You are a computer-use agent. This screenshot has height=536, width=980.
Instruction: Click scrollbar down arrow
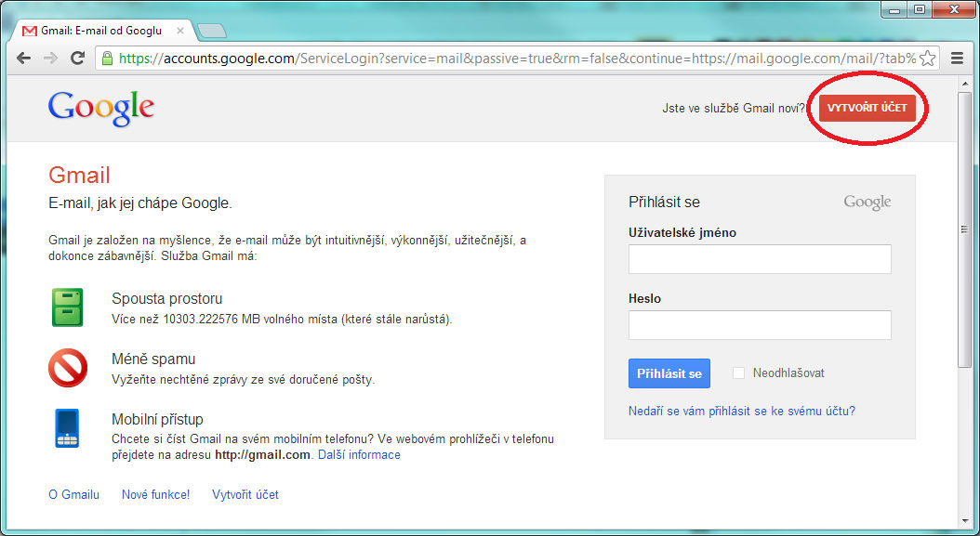pyautogui.click(x=964, y=521)
